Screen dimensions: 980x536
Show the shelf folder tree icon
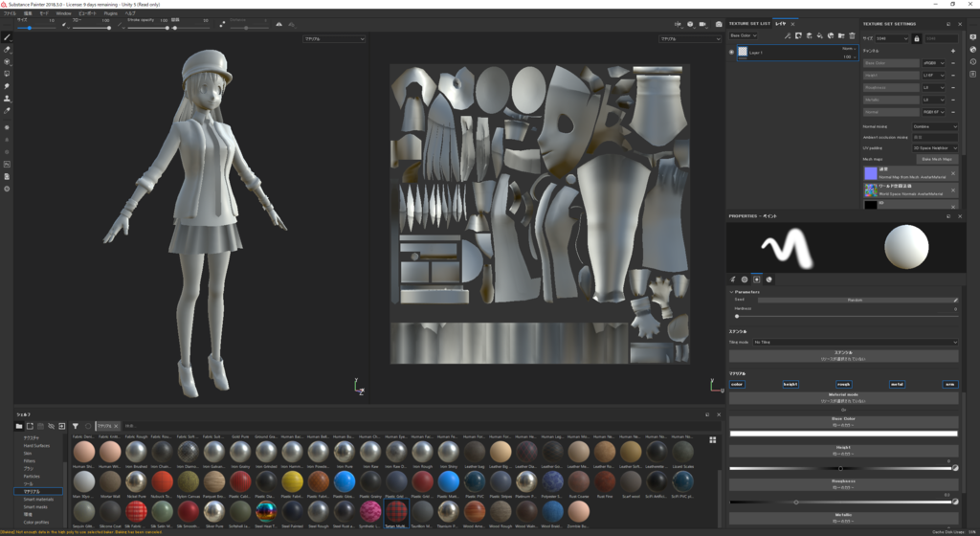[x=19, y=426]
